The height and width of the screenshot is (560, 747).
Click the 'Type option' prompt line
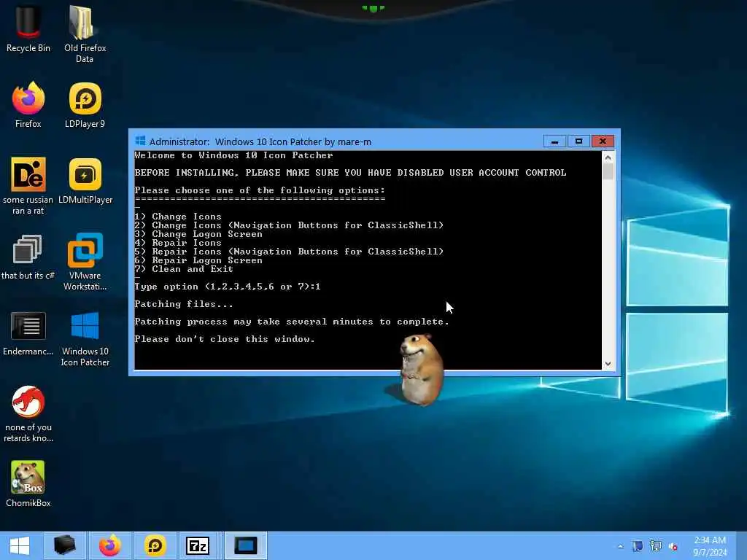pyautogui.click(x=228, y=287)
